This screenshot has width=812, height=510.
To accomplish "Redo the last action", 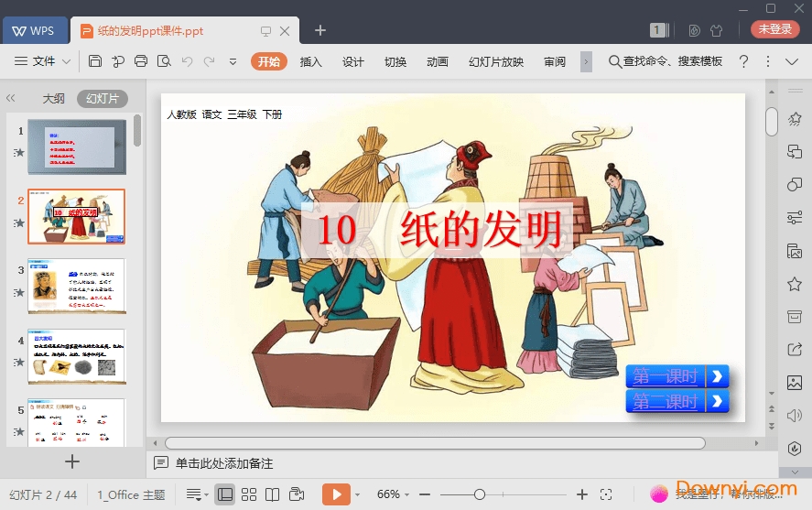I will click(210, 61).
